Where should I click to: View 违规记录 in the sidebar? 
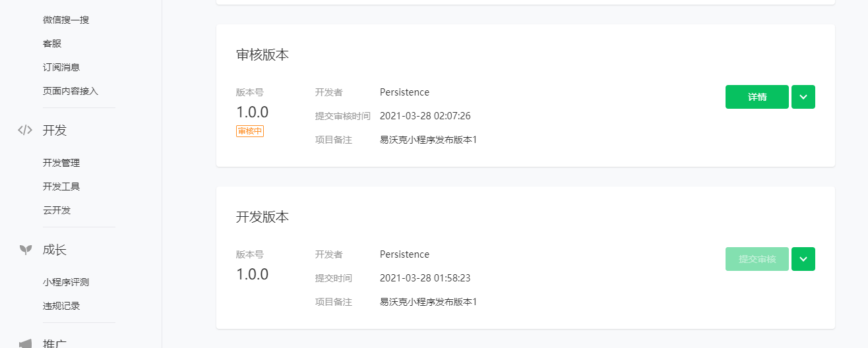pyautogui.click(x=61, y=306)
